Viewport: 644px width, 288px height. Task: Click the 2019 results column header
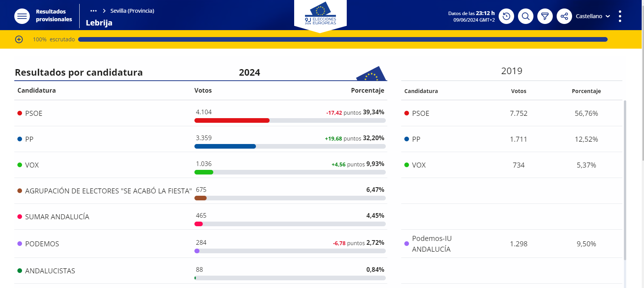511,71
